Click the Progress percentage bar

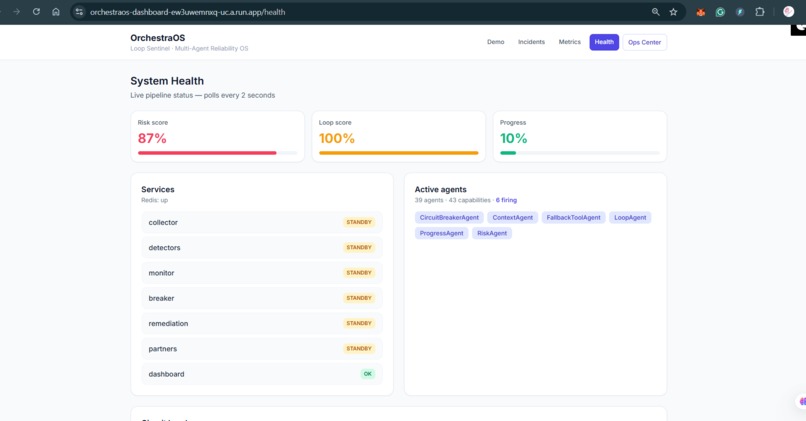coord(580,153)
